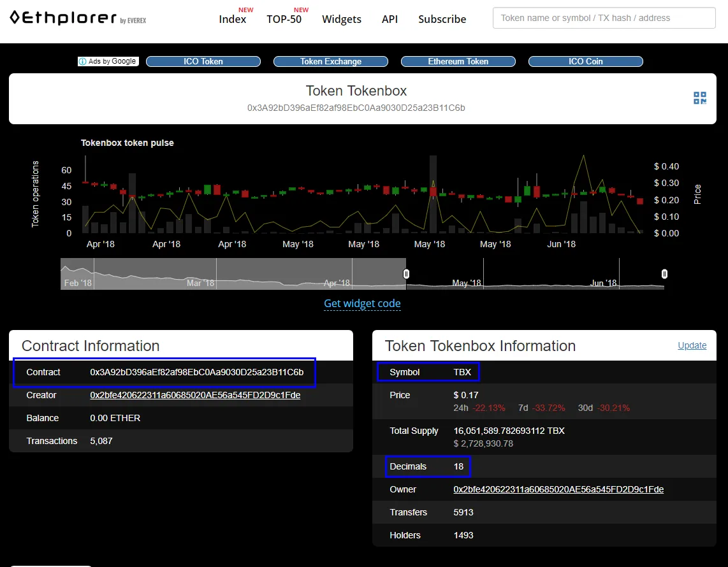The image size is (728, 567).
Task: Click the Transactions count 5,087
Action: pos(101,441)
